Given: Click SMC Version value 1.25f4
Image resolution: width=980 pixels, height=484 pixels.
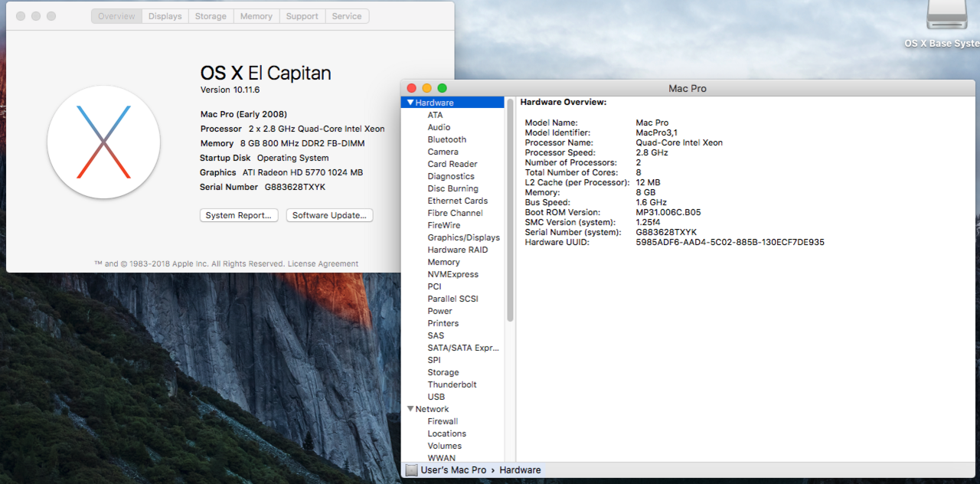Looking at the screenshot, I should 648,222.
